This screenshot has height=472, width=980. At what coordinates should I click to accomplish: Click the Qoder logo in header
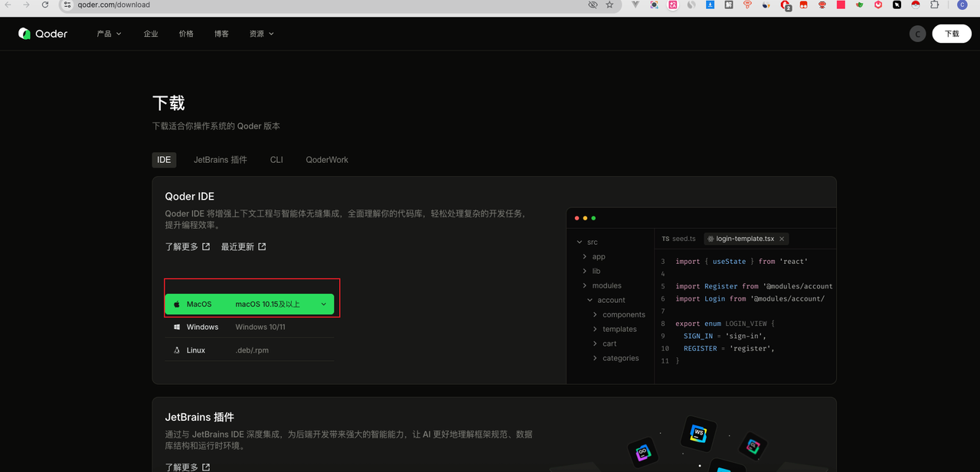(43, 34)
